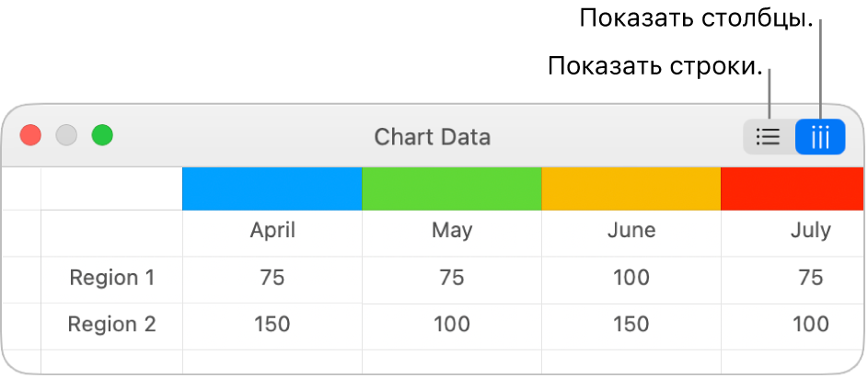Click the Chart Data title bar text

coord(432,137)
